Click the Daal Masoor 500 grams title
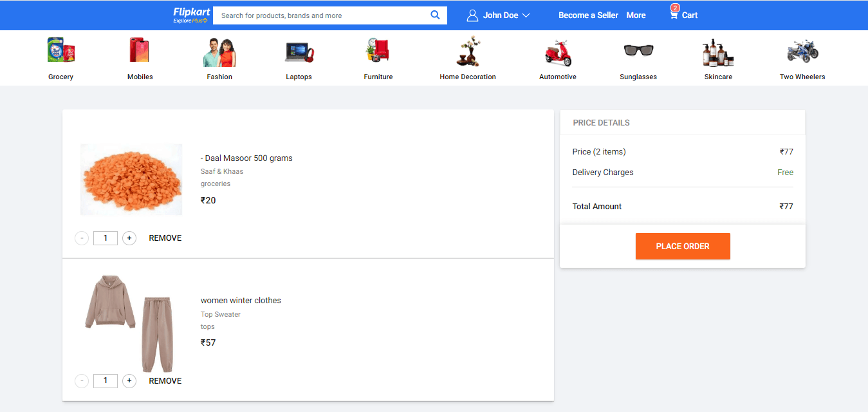Image resolution: width=868 pixels, height=412 pixels. (x=246, y=158)
